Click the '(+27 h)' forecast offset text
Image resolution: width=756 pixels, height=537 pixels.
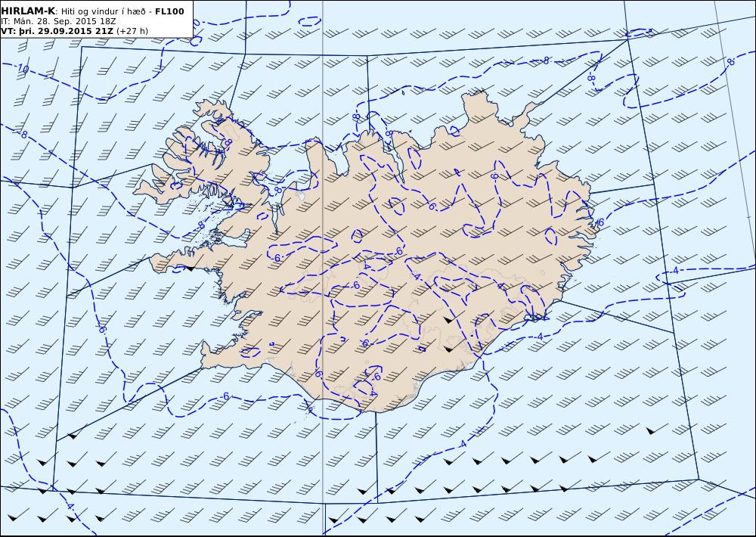pyautogui.click(x=132, y=31)
